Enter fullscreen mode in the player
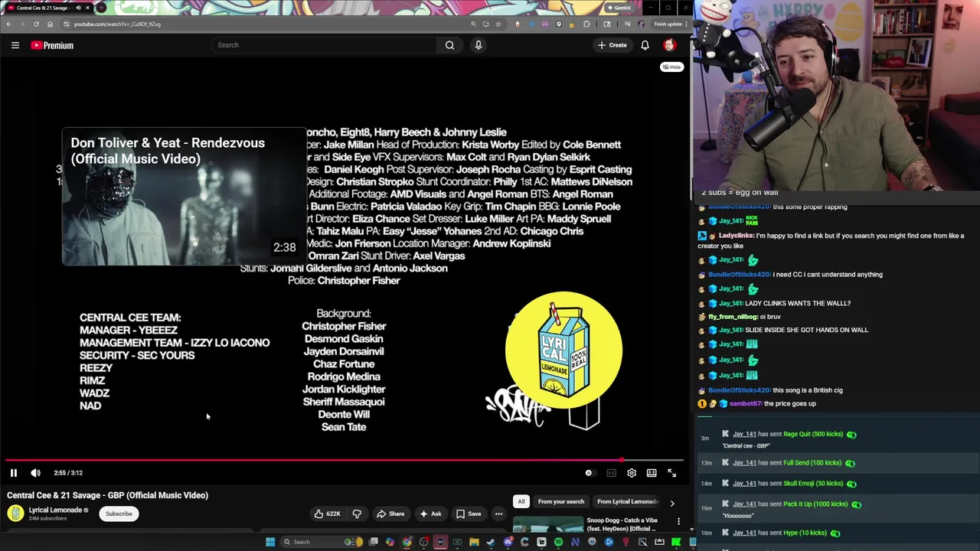This screenshot has height=551, width=980. point(671,473)
